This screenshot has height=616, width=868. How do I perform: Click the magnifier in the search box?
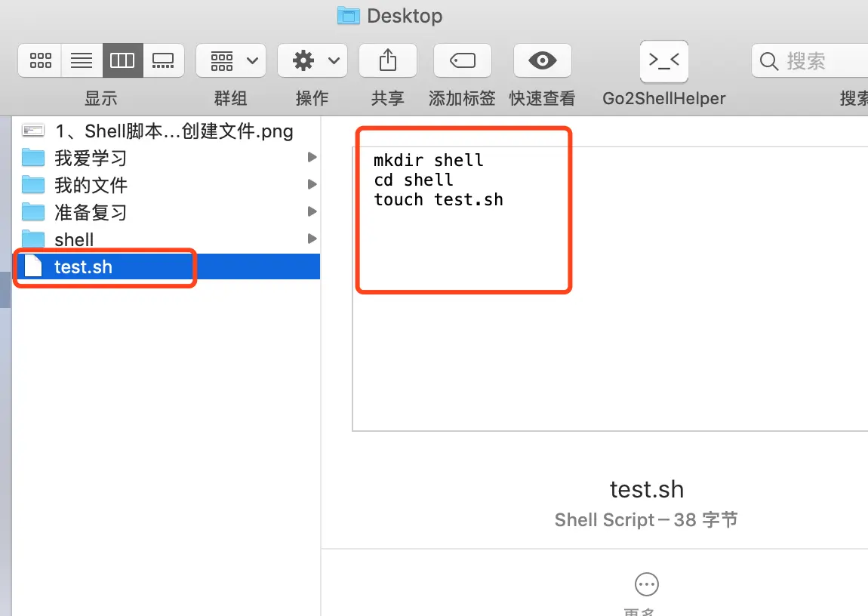click(768, 60)
